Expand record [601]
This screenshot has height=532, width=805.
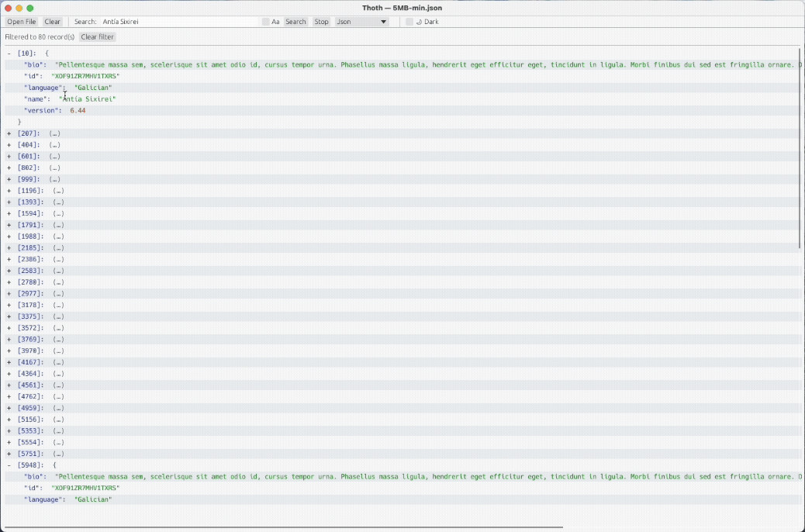(x=9, y=156)
